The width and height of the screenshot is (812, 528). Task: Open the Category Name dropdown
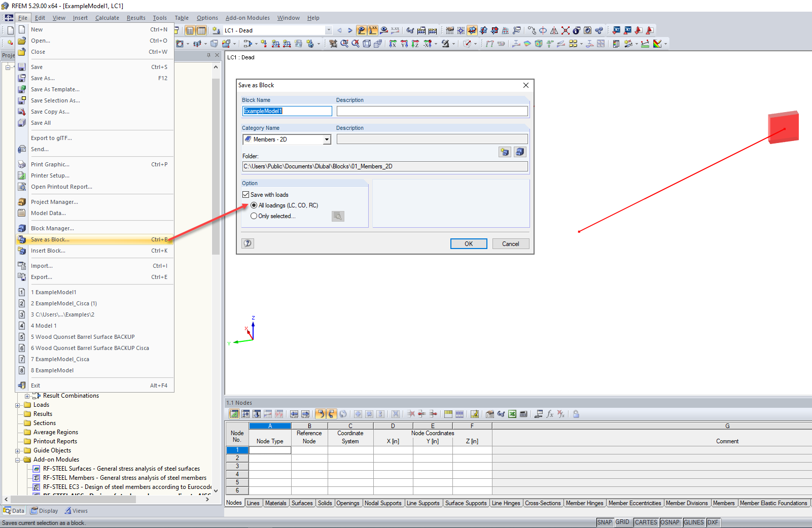coord(327,139)
